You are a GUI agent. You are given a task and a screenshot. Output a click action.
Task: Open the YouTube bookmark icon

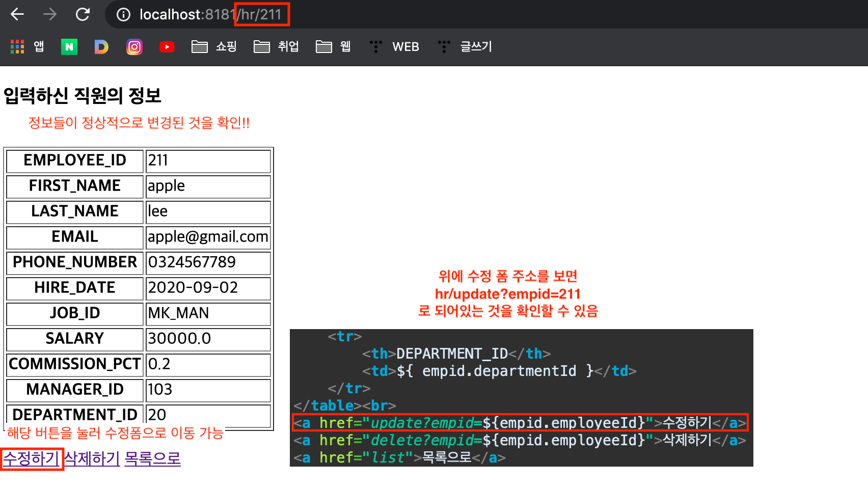point(167,47)
